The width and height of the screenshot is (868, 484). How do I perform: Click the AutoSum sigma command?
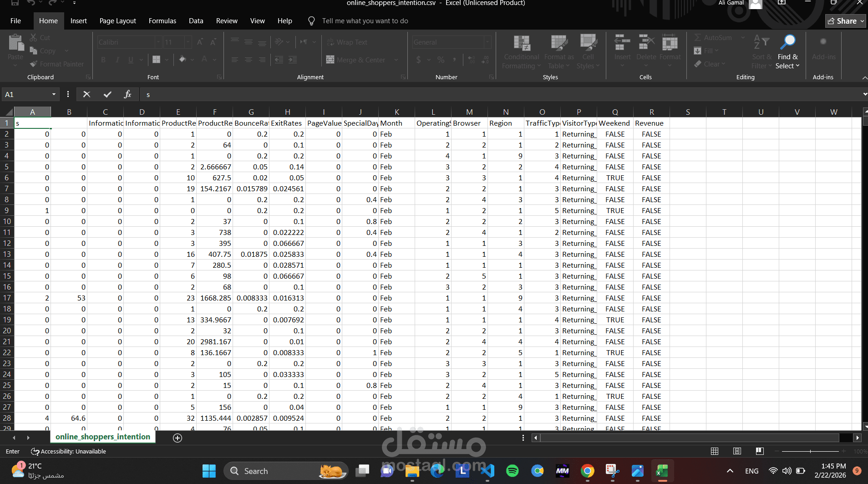(x=713, y=38)
